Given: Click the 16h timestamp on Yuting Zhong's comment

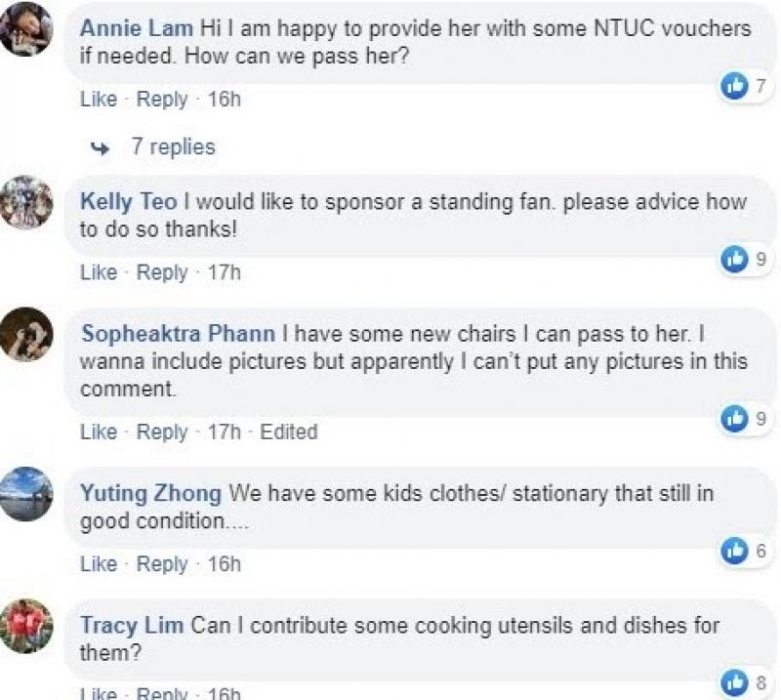Looking at the screenshot, I should pos(225,563).
